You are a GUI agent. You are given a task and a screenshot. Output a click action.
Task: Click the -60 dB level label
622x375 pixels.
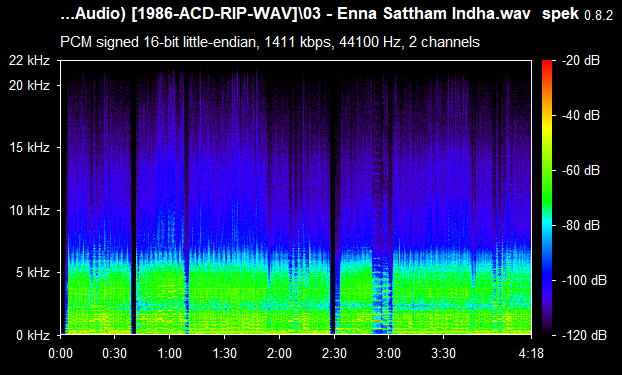click(581, 171)
